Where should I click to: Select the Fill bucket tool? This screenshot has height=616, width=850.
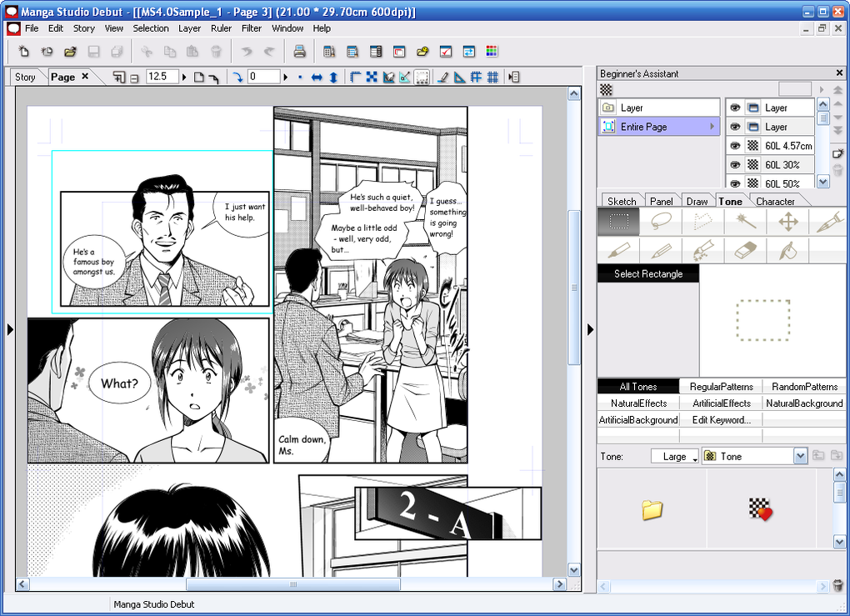pos(787,250)
